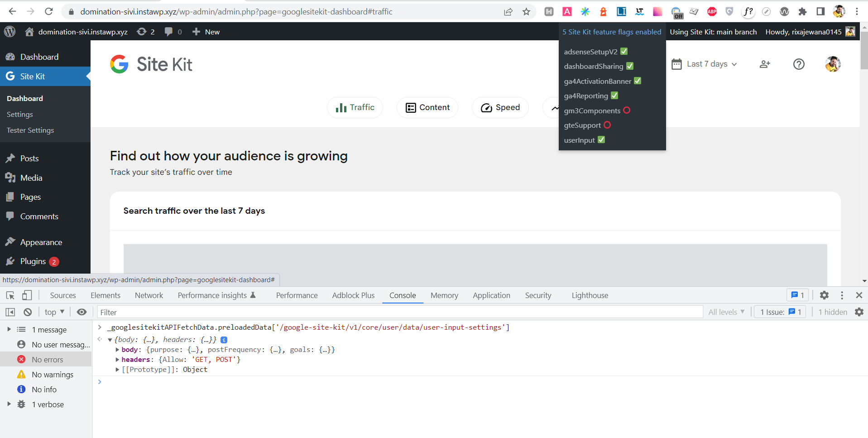
Task: Open the Content tab in Site Kit
Action: coord(427,107)
